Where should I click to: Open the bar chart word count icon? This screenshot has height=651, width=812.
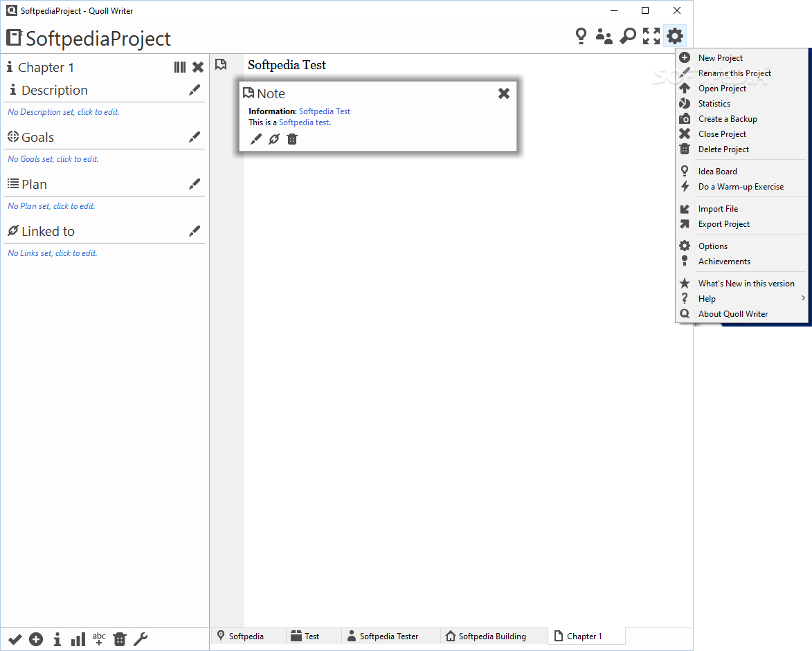click(x=78, y=640)
